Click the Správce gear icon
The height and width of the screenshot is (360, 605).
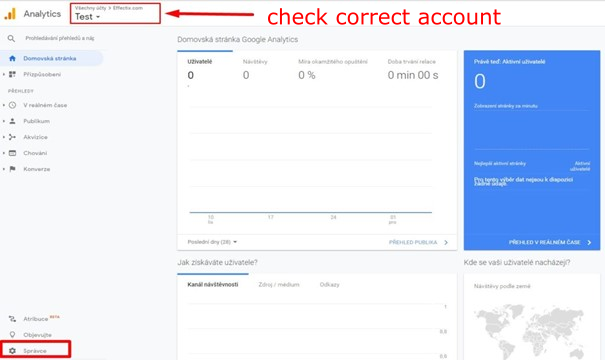[x=12, y=351]
